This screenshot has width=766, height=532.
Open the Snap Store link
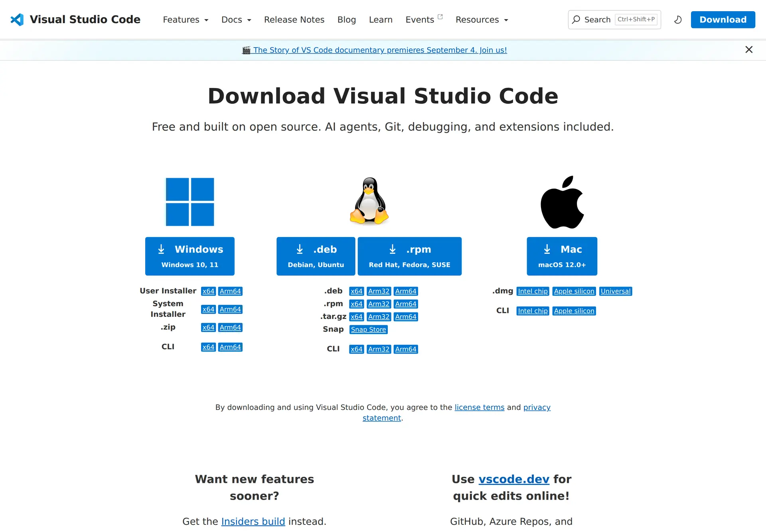click(369, 330)
